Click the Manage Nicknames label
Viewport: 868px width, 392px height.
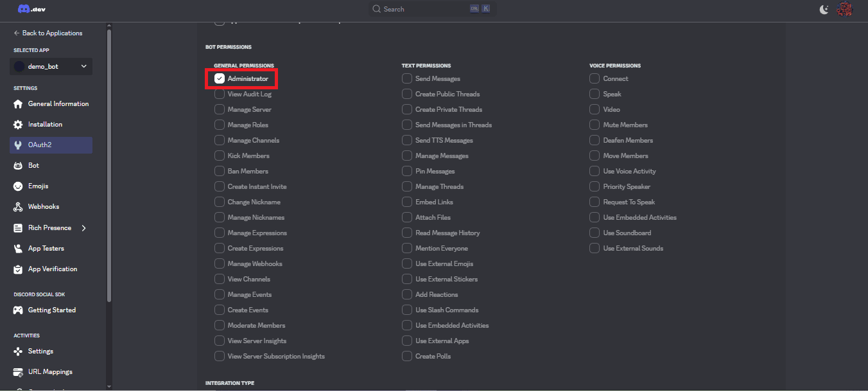(x=256, y=218)
